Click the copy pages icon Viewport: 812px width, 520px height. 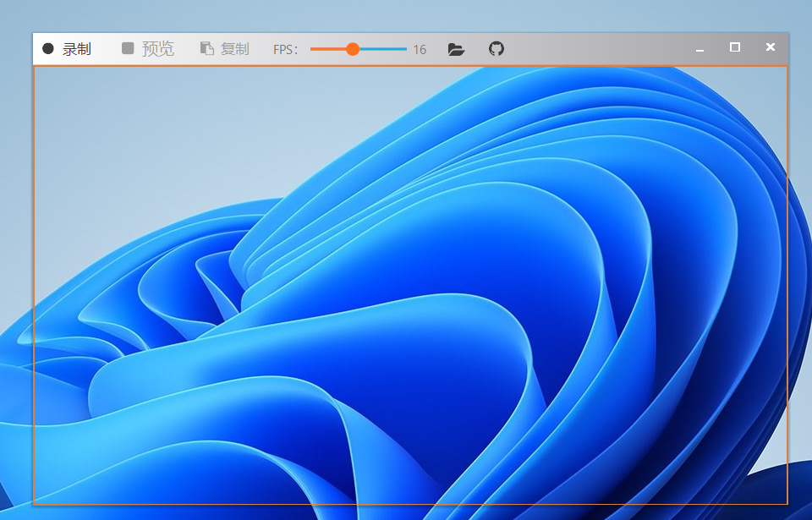(206, 49)
